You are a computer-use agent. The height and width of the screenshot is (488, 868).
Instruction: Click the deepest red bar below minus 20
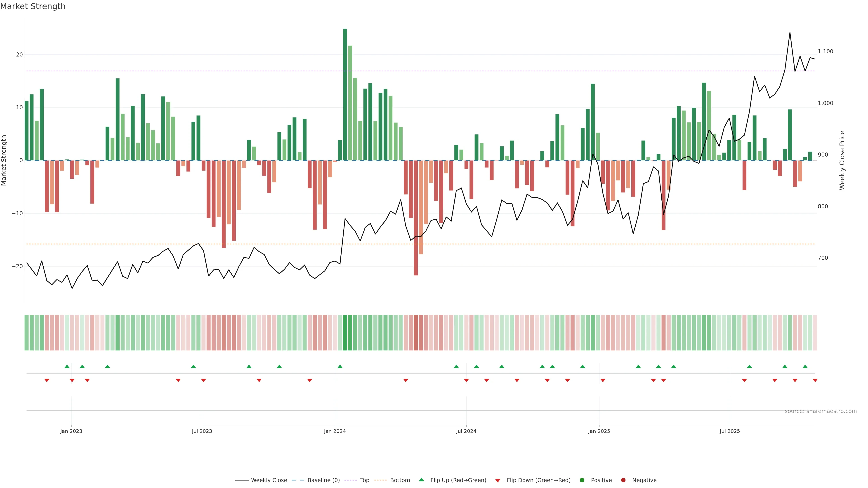pos(416,218)
